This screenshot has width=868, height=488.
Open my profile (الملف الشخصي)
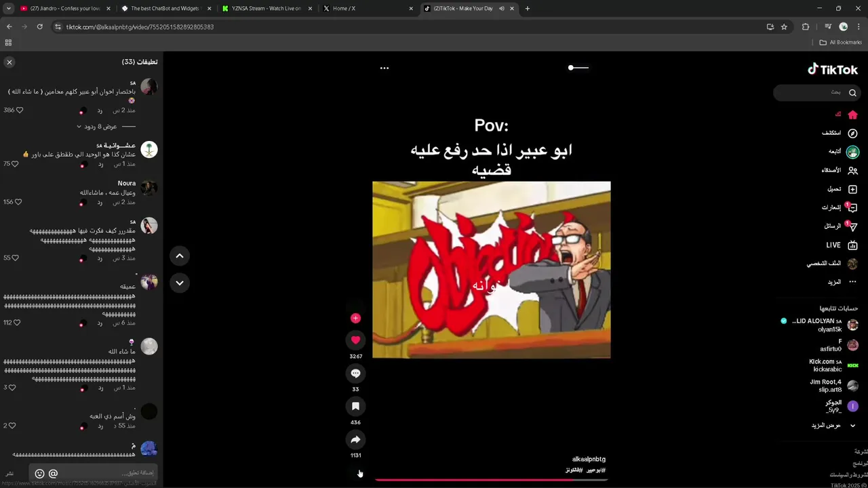pyautogui.click(x=833, y=264)
